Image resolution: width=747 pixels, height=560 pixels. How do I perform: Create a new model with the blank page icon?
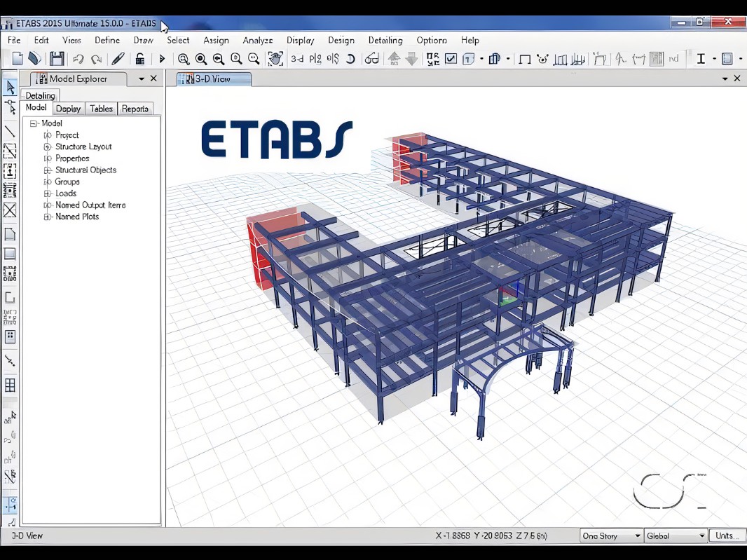tap(18, 59)
